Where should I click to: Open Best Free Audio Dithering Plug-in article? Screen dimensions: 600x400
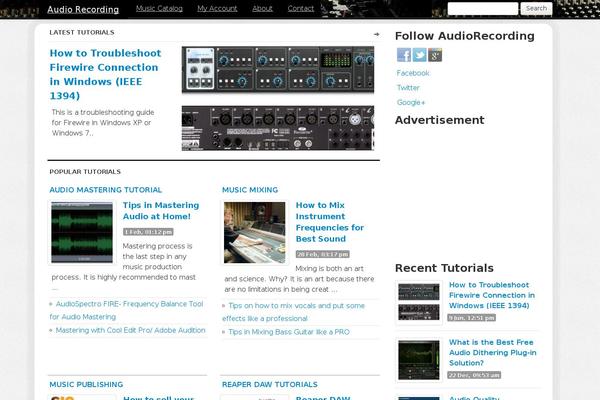492,353
